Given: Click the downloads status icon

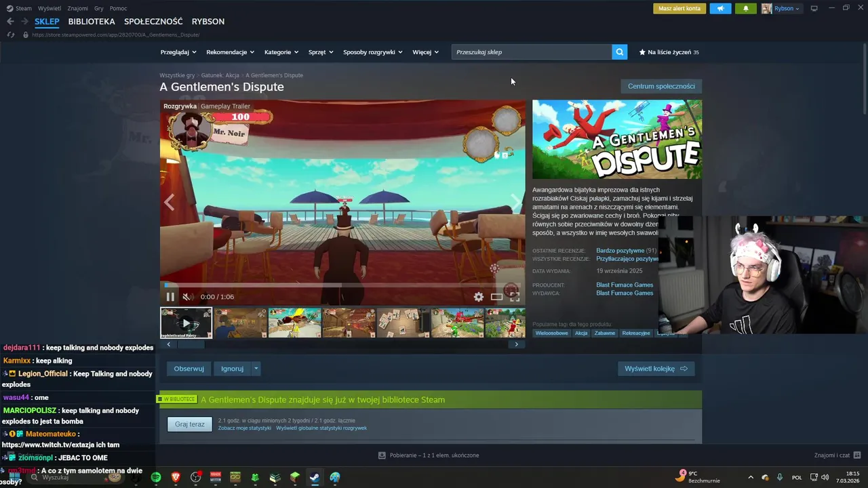Looking at the screenshot, I should (x=382, y=455).
